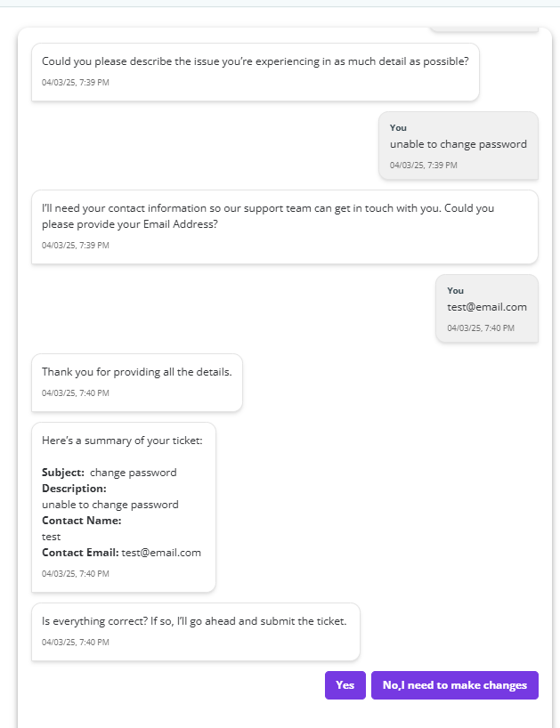The image size is (560, 728).
Task: Select your "unable to change password" reply bubble
Action: [x=458, y=144]
